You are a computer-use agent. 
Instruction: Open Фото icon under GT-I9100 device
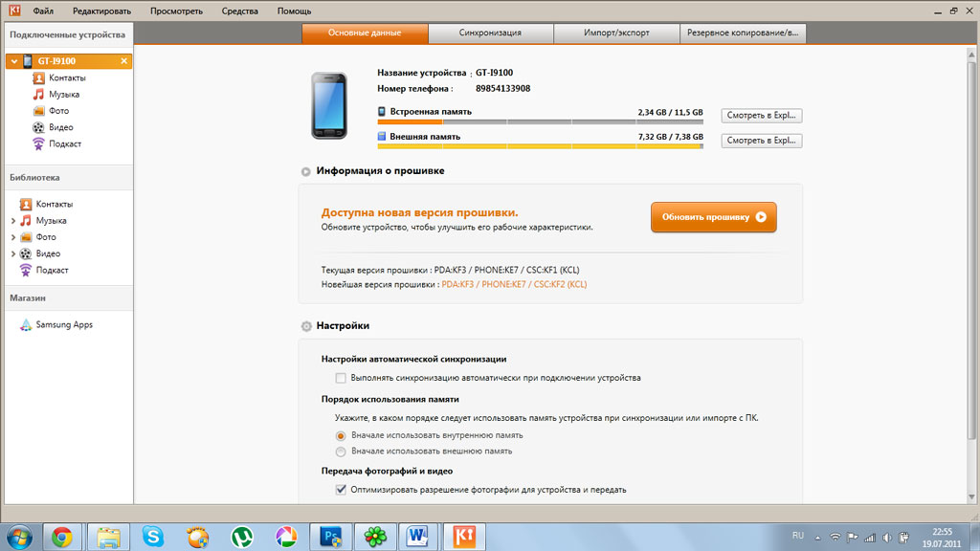38,111
